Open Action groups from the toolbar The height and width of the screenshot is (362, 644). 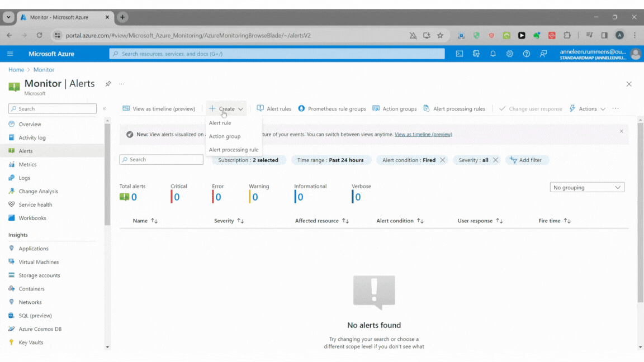[394, 109]
